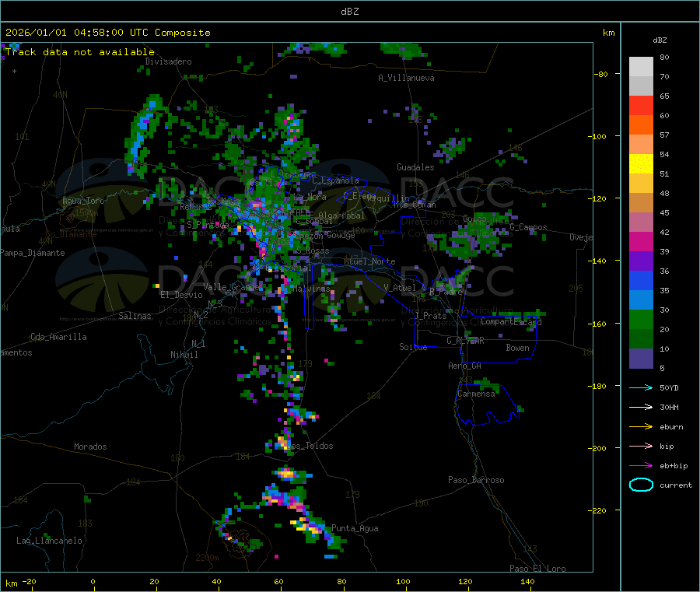
Task: Click the red 60-65 dBZ color swatch
Action: tap(641, 106)
